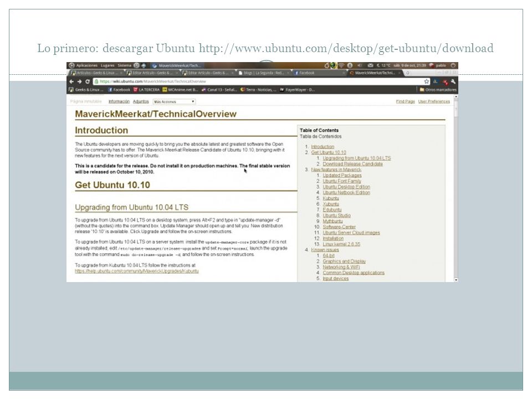Click the launcher icon after Sistema menu

136,65
